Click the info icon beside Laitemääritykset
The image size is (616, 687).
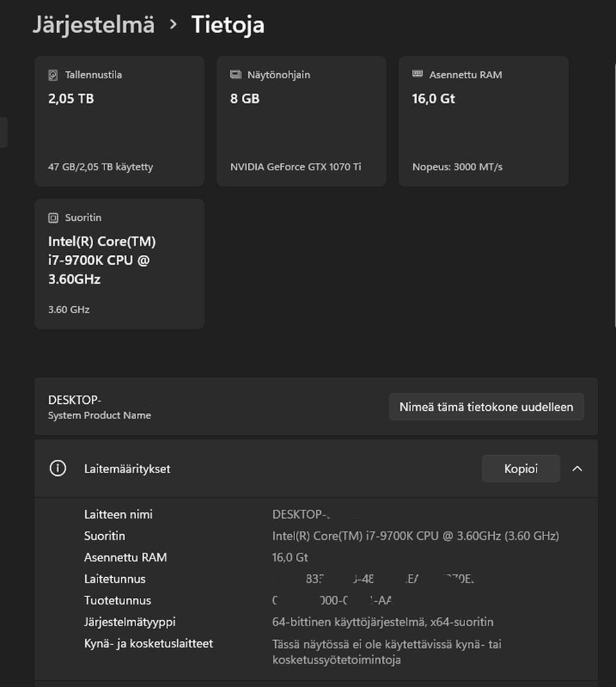[58, 469]
